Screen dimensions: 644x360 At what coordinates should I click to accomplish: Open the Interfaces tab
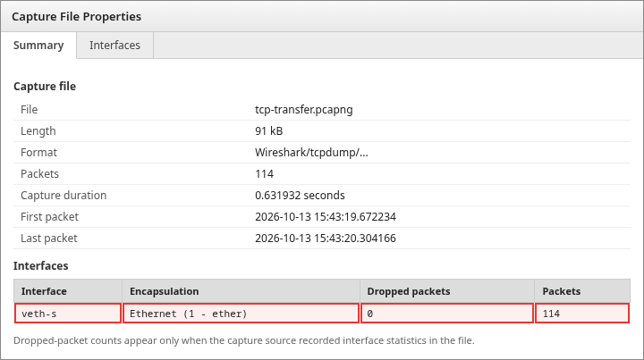115,45
